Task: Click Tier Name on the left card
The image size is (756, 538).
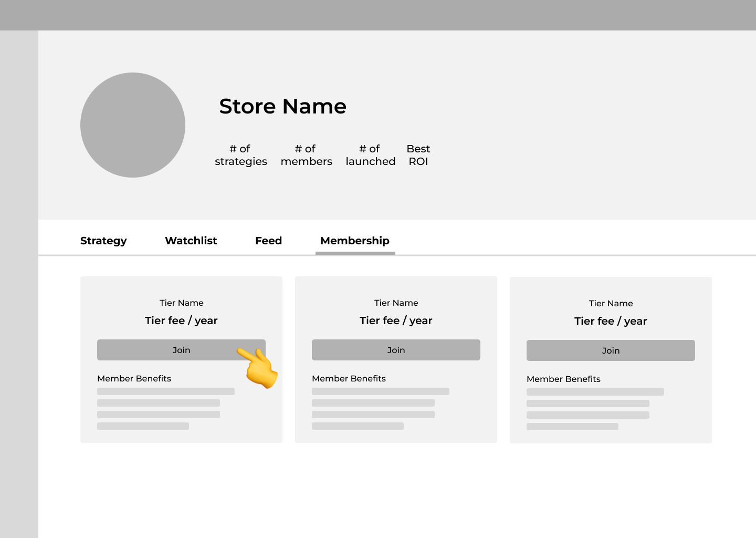Action: [x=181, y=303]
